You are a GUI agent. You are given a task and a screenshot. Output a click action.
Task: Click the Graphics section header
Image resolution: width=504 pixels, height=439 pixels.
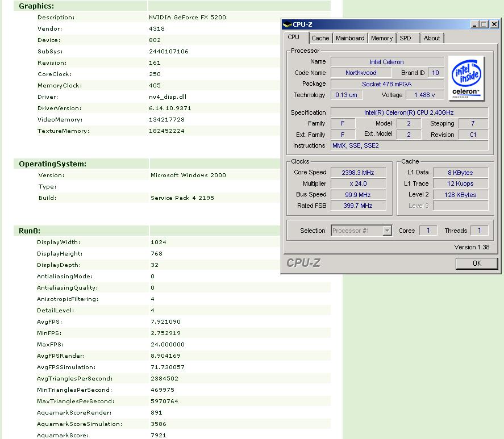click(x=36, y=6)
